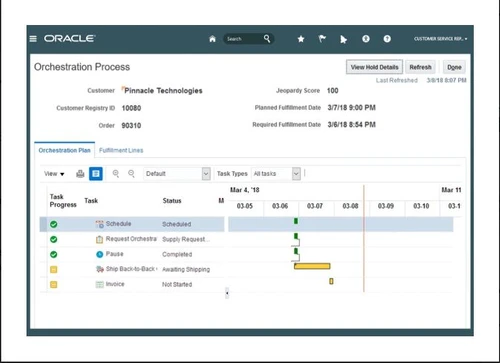Click the Planned Fulfillment Date value
500x363 pixels.
(351, 108)
